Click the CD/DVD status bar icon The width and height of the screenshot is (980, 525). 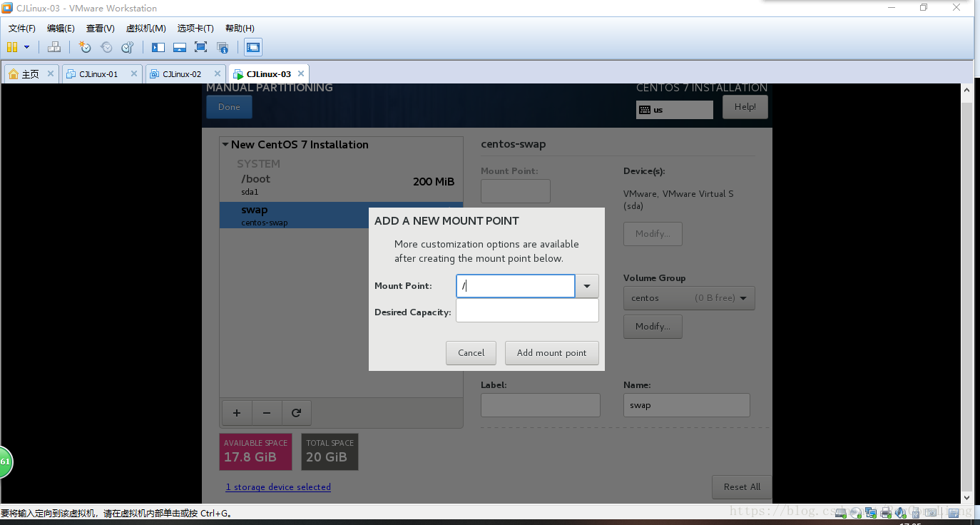point(856,512)
